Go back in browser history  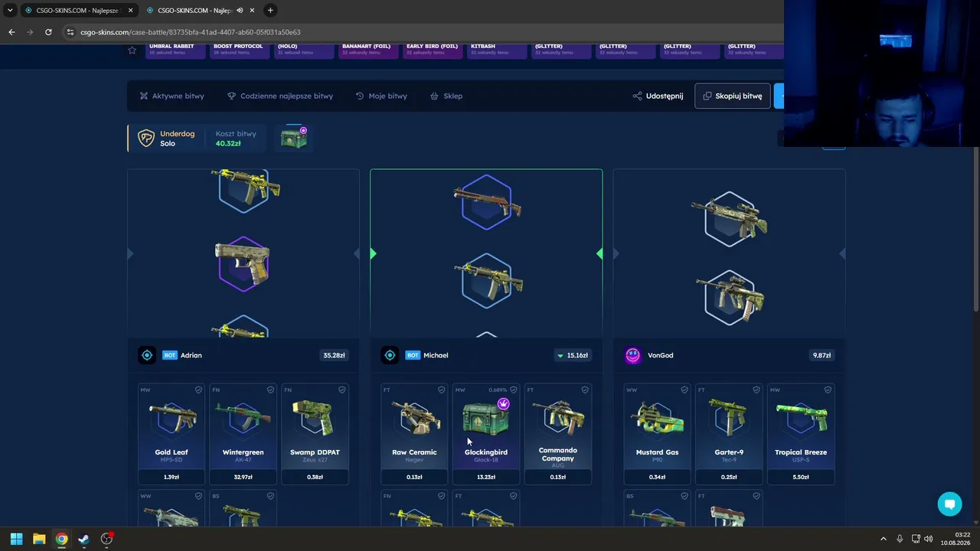[x=11, y=32]
